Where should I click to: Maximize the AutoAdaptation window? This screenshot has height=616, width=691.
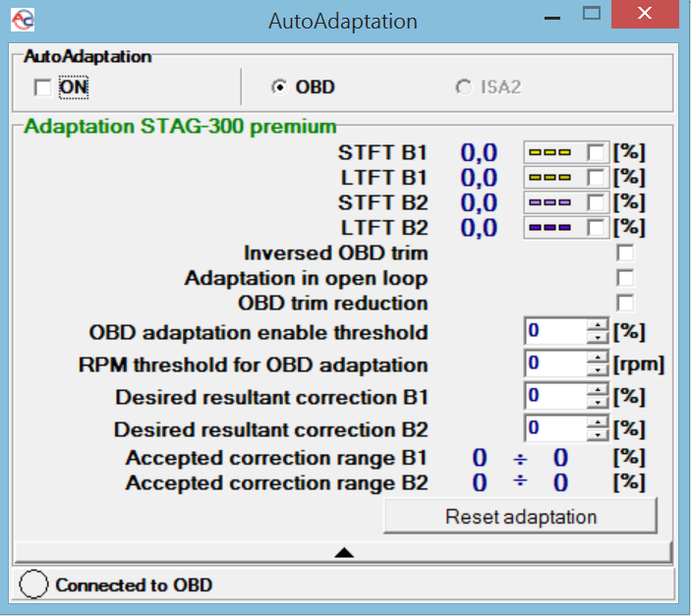[592, 13]
